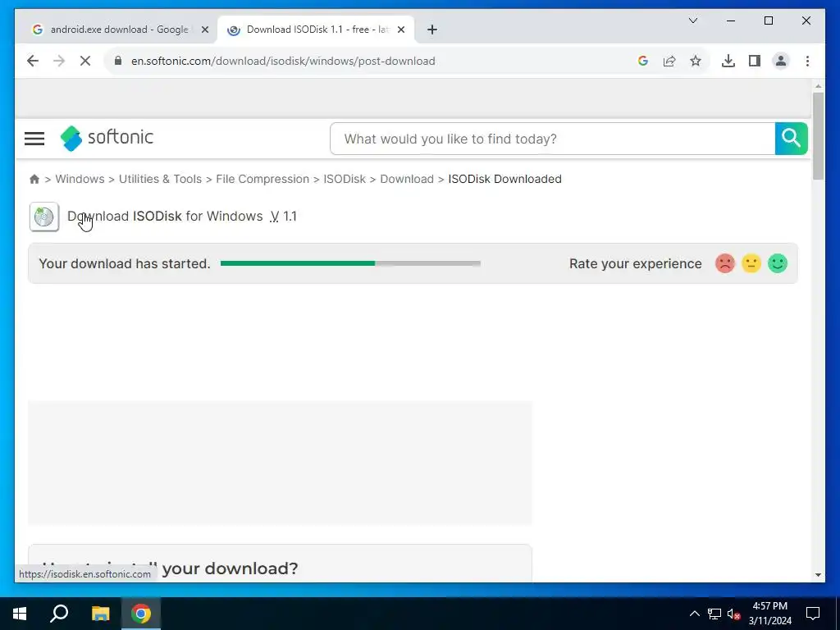The width and height of the screenshot is (840, 630).
Task: Open a new browser tab
Action: click(432, 30)
